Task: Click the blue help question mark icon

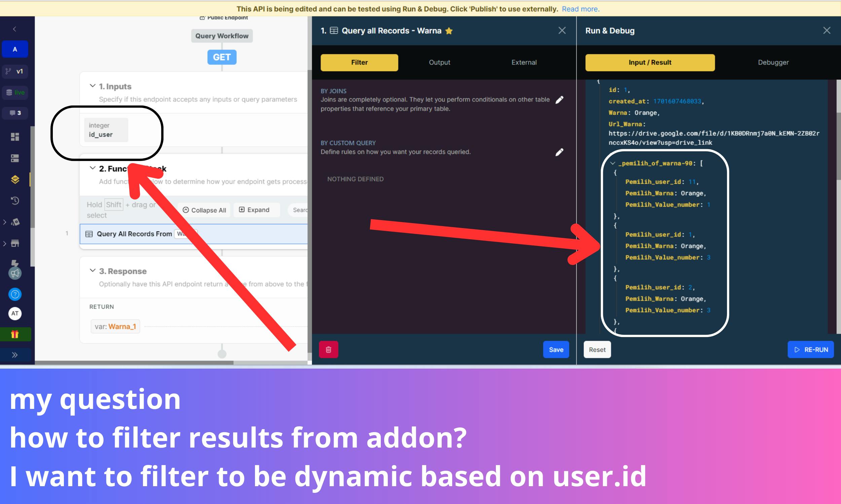Action: click(x=14, y=294)
